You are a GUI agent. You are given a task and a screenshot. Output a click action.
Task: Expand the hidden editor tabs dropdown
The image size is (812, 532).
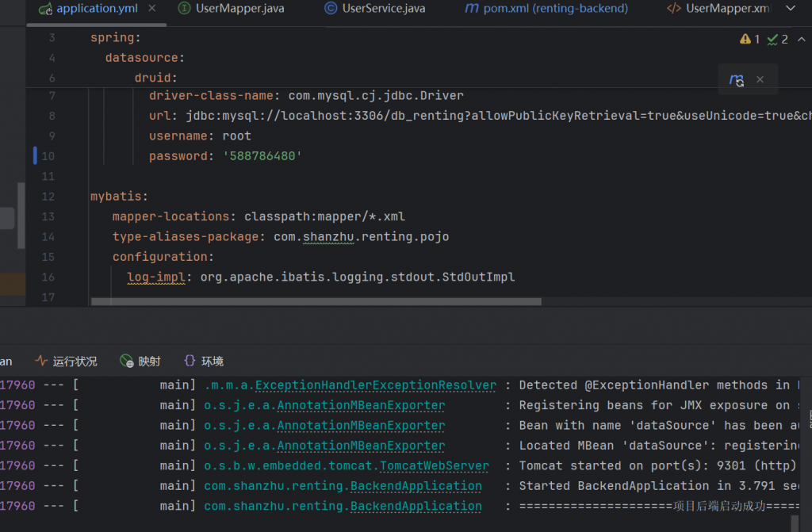(790, 9)
